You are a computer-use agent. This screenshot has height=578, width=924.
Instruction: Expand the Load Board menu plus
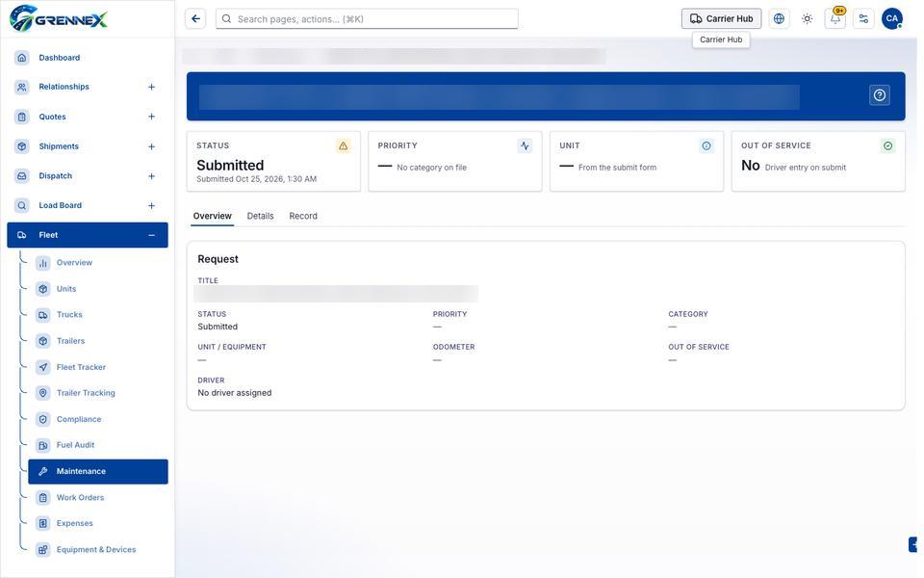point(151,205)
